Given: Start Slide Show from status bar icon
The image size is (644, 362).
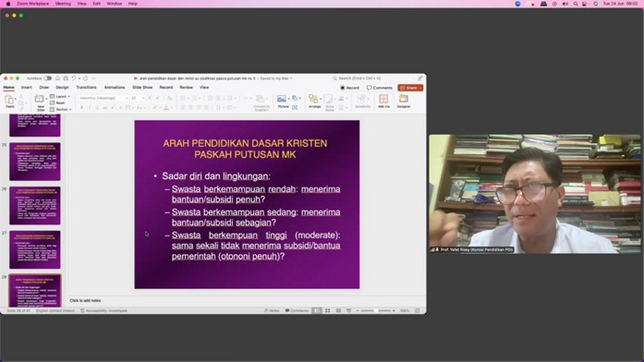Looking at the screenshot, I should pyautogui.click(x=349, y=310).
